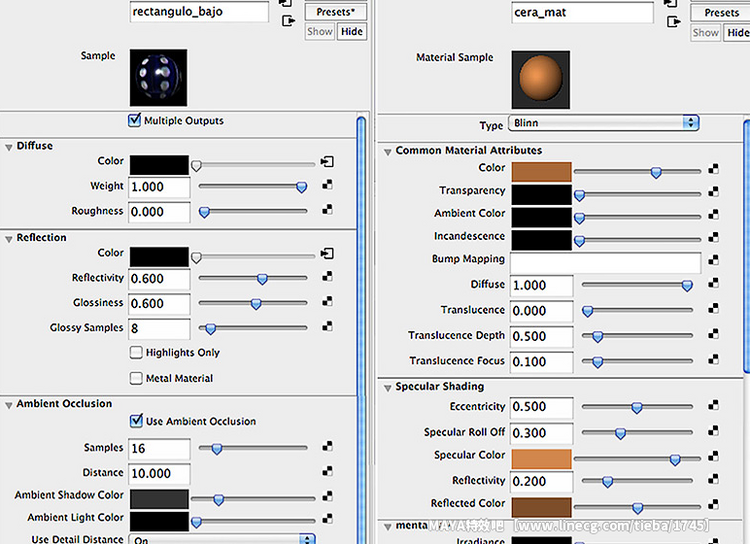Click the map button beside left panel Reflectivity 0.600
Image resolution: width=750 pixels, height=544 pixels.
click(x=327, y=277)
